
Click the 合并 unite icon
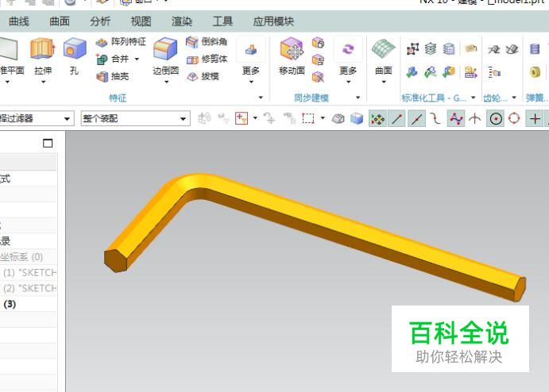click(102, 59)
